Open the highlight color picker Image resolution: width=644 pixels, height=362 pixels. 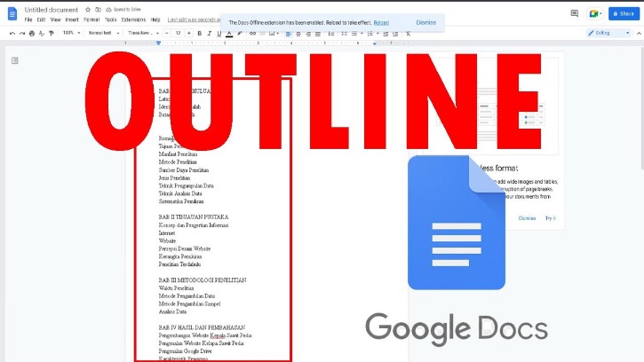[x=240, y=33]
